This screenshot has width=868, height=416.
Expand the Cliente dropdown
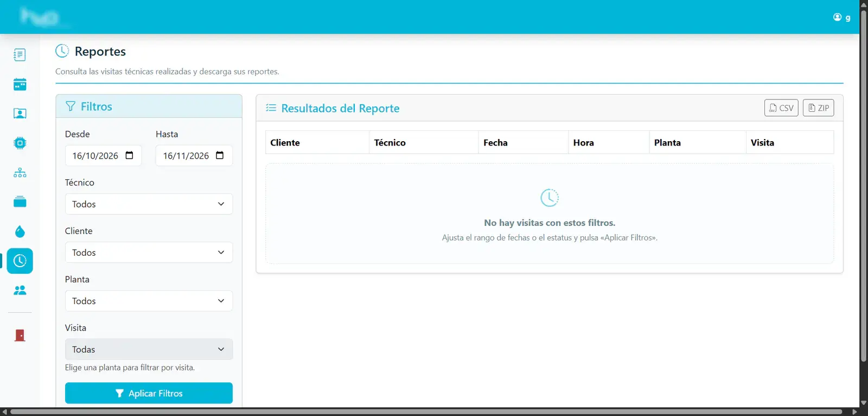click(x=149, y=253)
